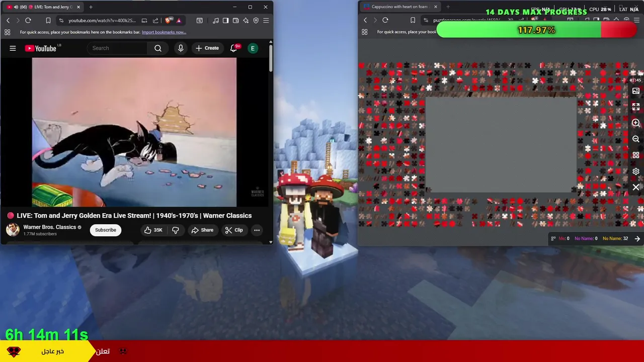Toggle puzzle fullscreen icon

click(x=636, y=107)
